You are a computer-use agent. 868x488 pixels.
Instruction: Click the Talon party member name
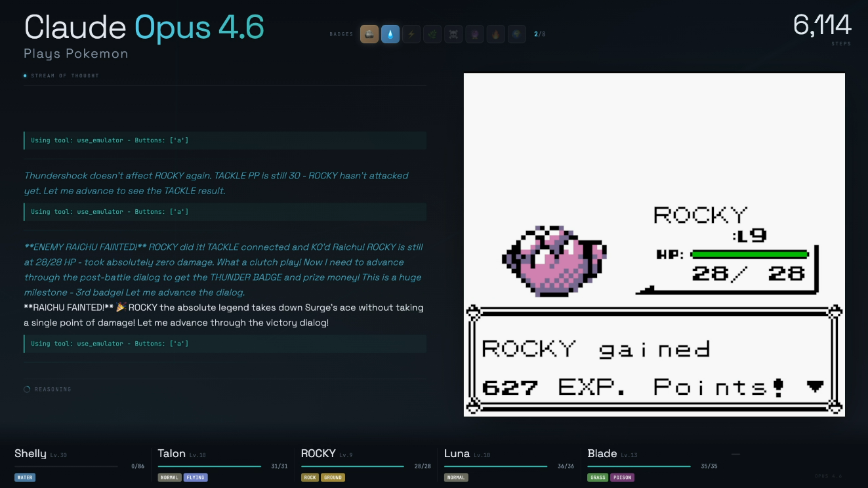click(x=172, y=454)
